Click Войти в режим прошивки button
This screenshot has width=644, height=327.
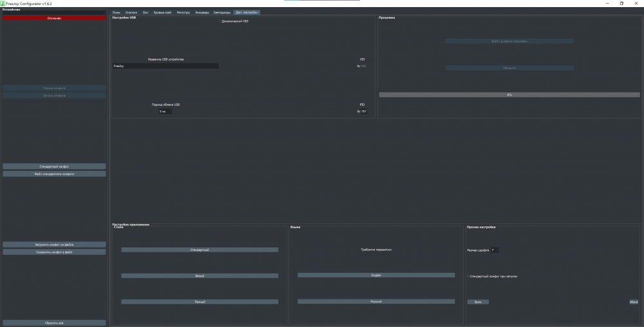coord(509,41)
